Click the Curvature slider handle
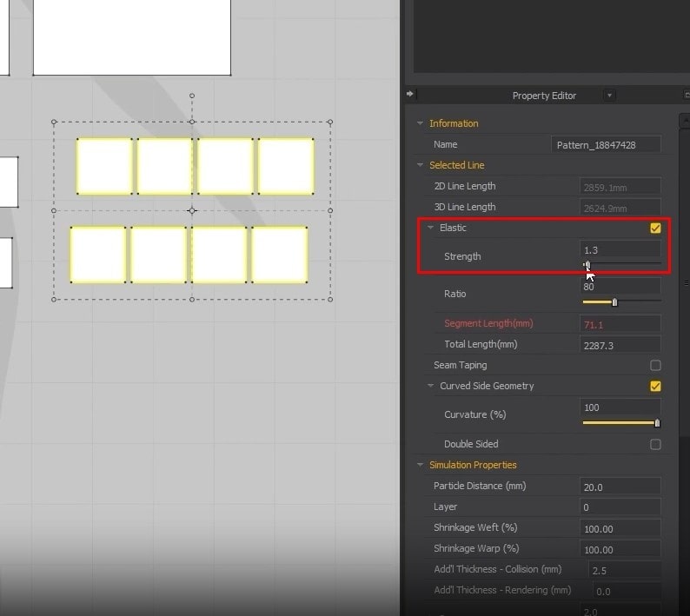 tap(657, 423)
